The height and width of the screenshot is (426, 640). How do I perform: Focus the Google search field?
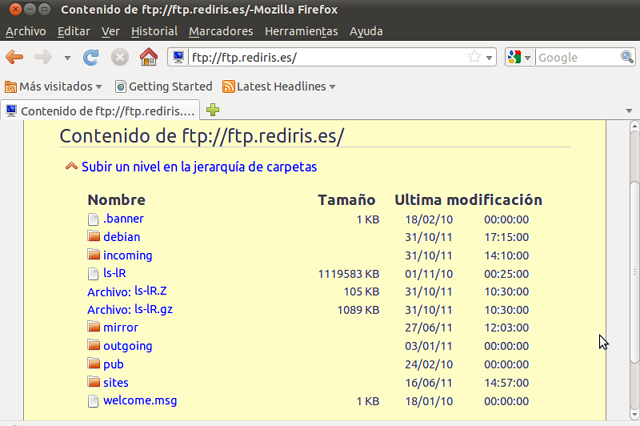[578, 58]
